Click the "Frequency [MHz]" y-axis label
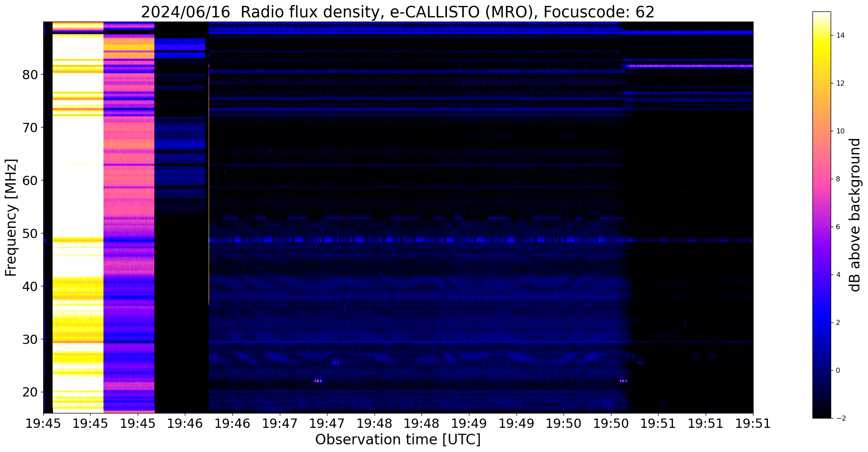Image resolution: width=868 pixels, height=452 pixels. coord(11,217)
